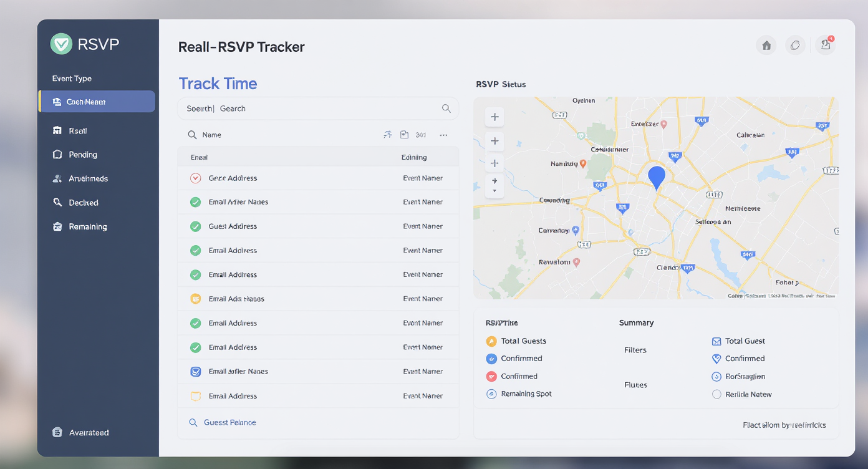The height and width of the screenshot is (469, 868).
Task: Click Averrateed at sidebar bottom
Action: [89, 433]
